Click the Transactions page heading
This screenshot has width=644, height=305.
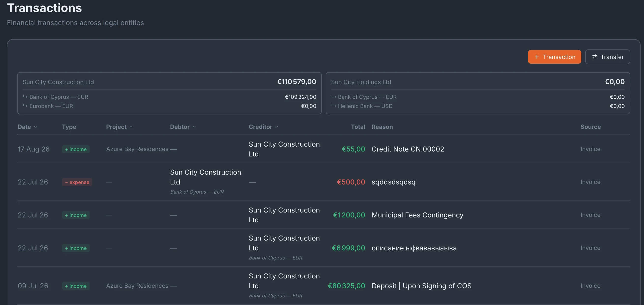44,8
